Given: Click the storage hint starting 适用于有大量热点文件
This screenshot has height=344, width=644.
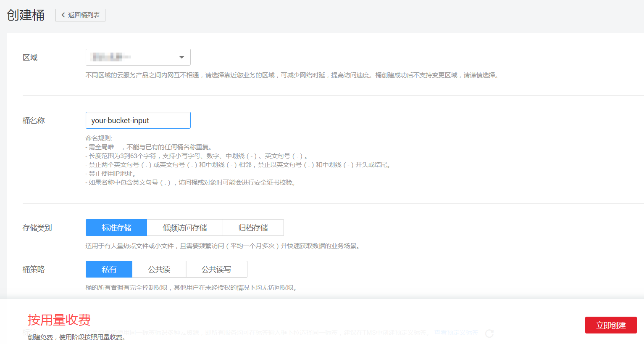Looking at the screenshot, I should (x=223, y=246).
